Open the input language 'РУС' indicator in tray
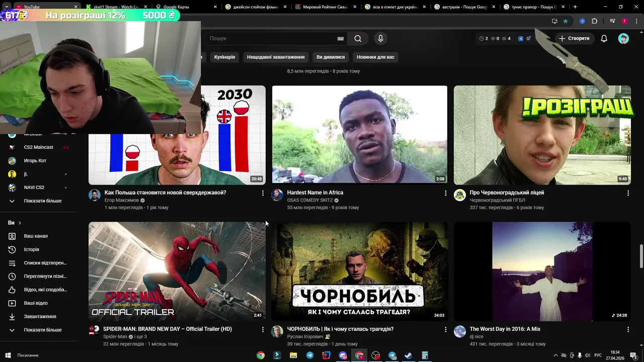 [x=598, y=355]
